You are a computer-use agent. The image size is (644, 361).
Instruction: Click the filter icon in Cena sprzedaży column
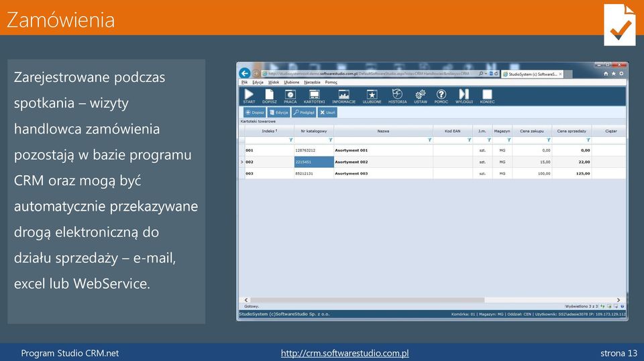pyautogui.click(x=588, y=140)
